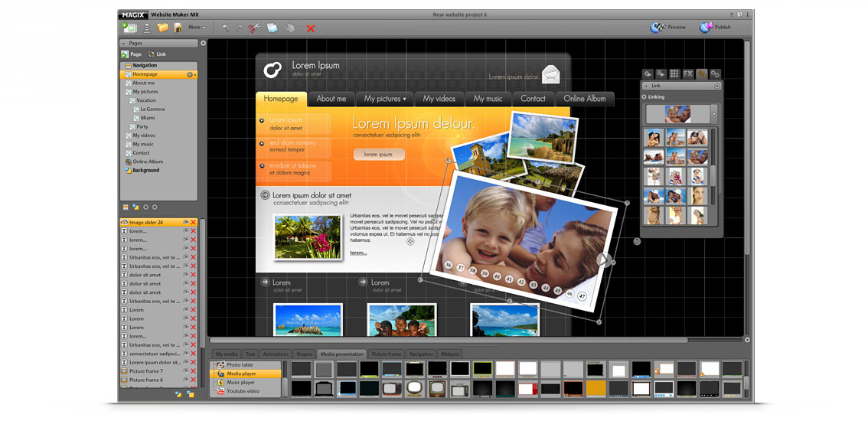Add a new page with Page button
This screenshot has height=421, width=868.
click(131, 54)
